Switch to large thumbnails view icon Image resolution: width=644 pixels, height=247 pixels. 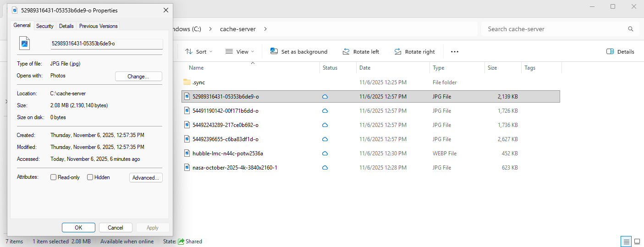coord(637,241)
